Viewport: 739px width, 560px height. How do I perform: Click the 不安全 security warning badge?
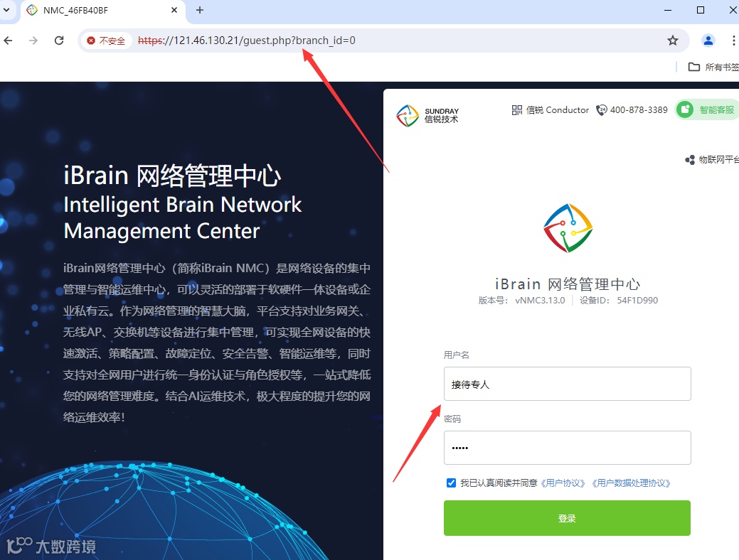(x=106, y=41)
